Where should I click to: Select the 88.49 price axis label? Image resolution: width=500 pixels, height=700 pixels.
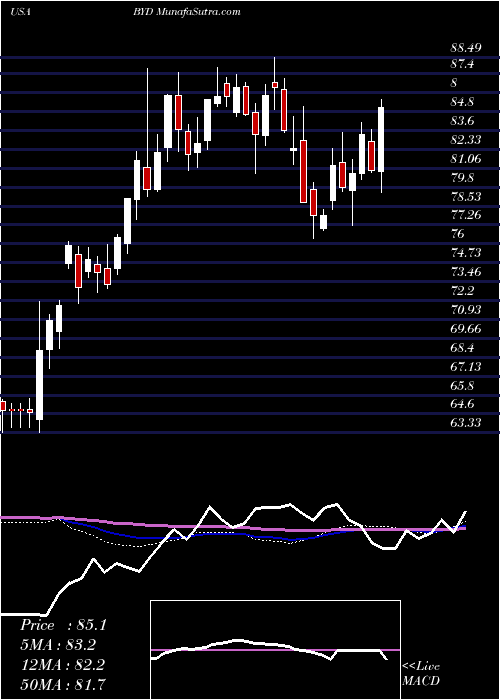pyautogui.click(x=466, y=47)
